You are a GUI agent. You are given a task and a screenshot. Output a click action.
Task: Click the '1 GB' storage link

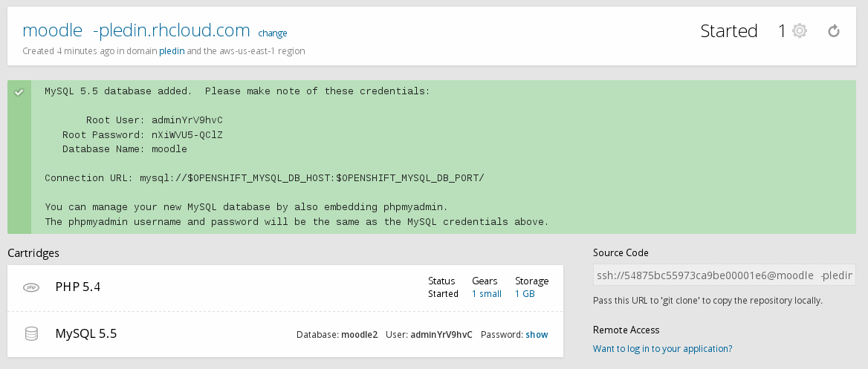[x=525, y=294]
